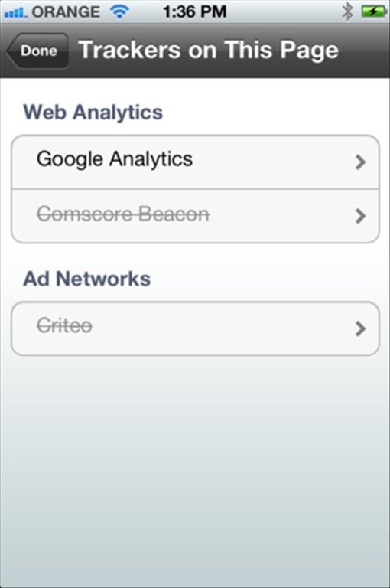390x588 pixels.
Task: Expand Comscore Beacon row chevron arrow
Action: coord(360,216)
